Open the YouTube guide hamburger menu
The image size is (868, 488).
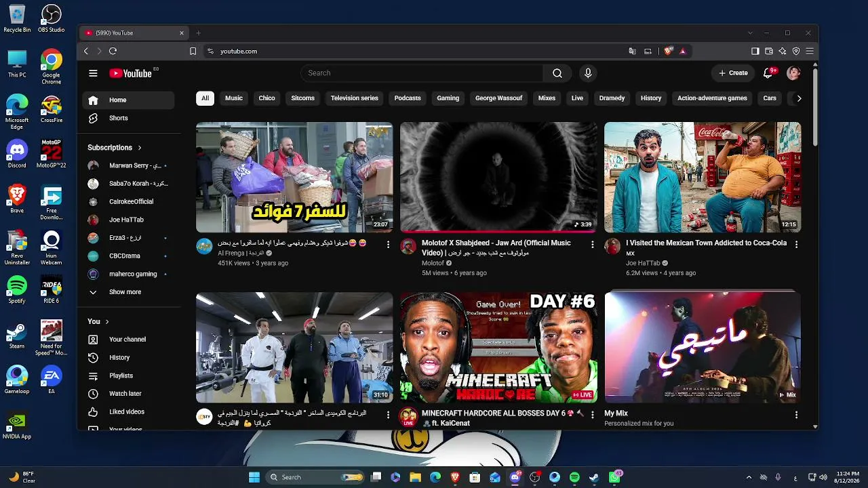tap(93, 73)
